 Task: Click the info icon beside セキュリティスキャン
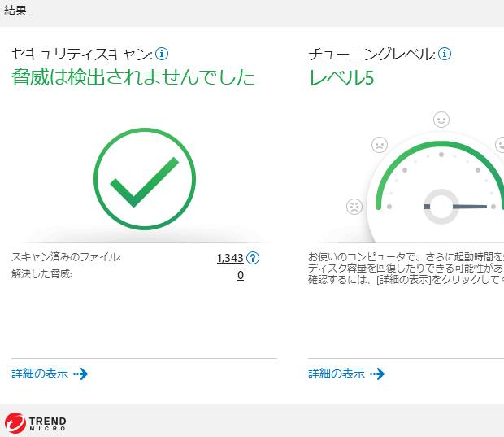(162, 55)
